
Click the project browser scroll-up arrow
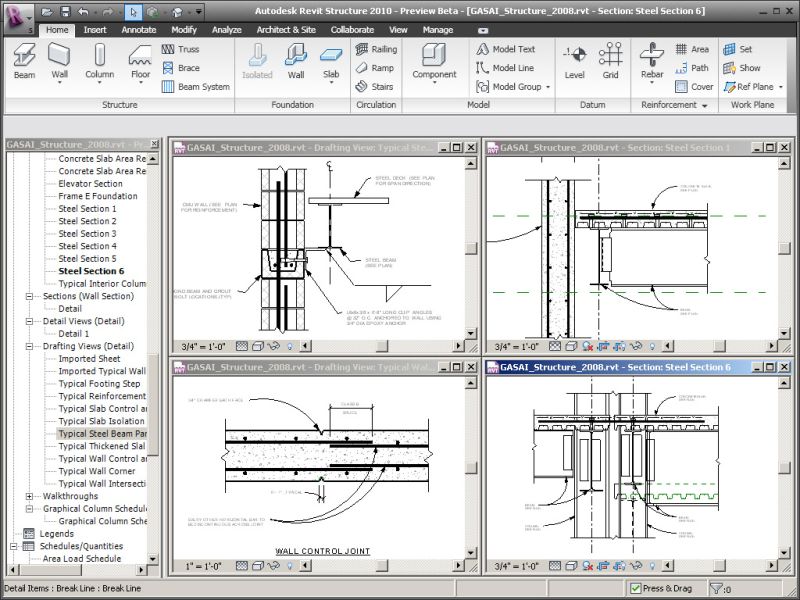pos(153,159)
